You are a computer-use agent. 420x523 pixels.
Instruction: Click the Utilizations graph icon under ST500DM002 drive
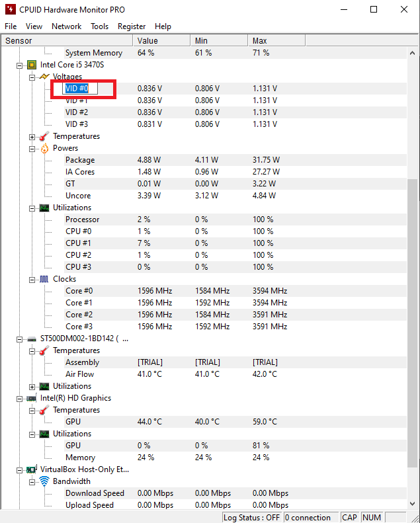point(44,386)
